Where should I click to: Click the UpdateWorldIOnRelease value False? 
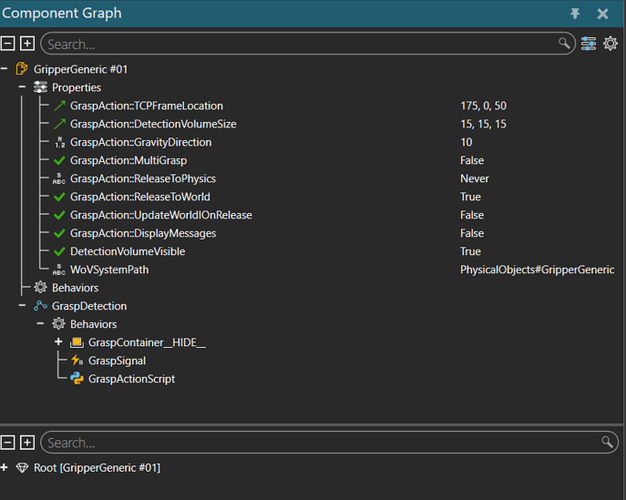(472, 215)
